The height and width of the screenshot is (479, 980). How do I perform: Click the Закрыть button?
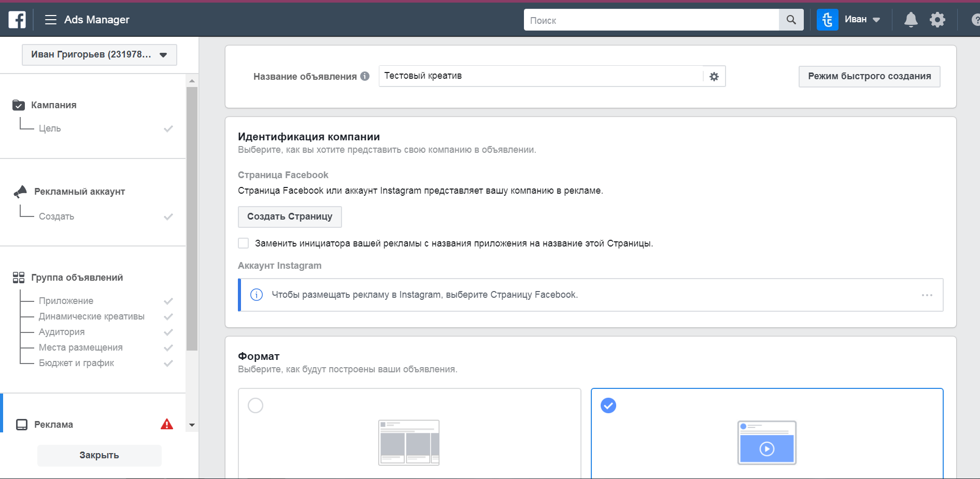point(100,456)
